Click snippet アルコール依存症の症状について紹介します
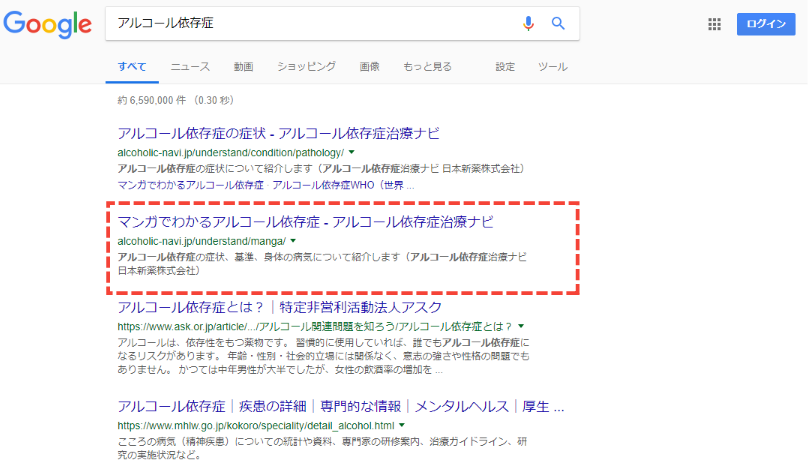This screenshot has height=469, width=808. click(321, 169)
